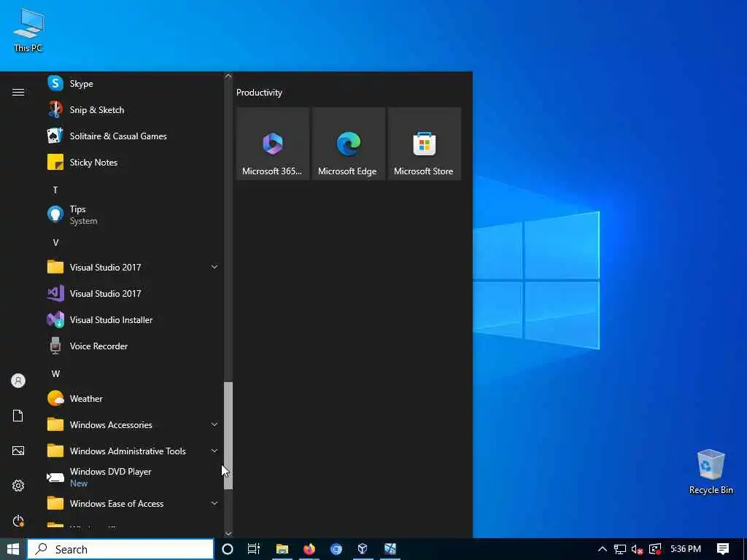The height and width of the screenshot is (560, 747).
Task: Open Pictures from Start sidebar
Action: [18, 451]
